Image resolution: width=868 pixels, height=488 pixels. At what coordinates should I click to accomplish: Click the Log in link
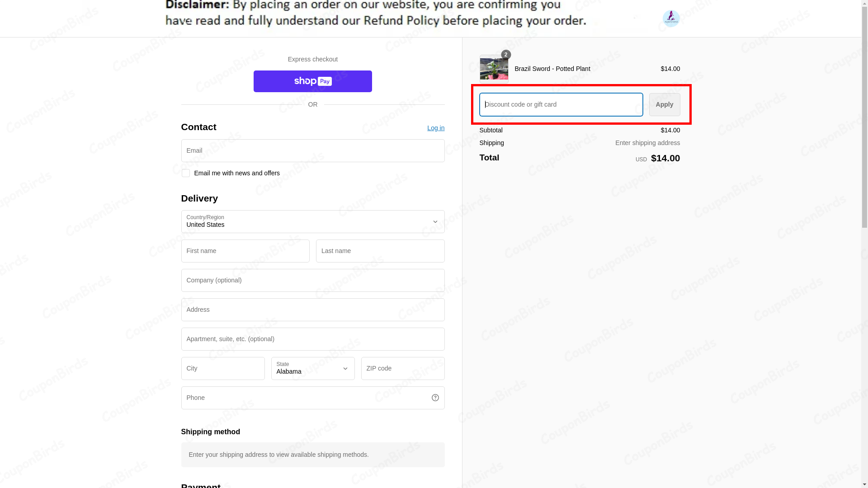pyautogui.click(x=435, y=128)
